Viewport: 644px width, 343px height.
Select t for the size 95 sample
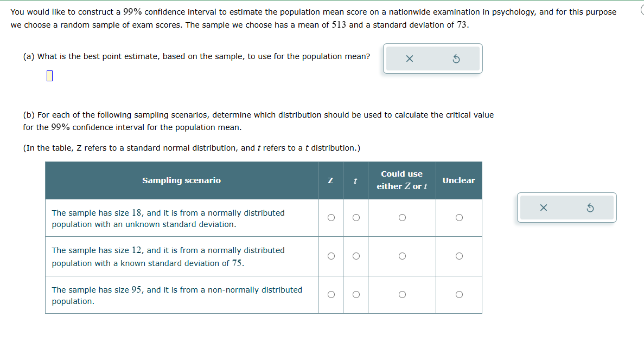click(x=356, y=295)
